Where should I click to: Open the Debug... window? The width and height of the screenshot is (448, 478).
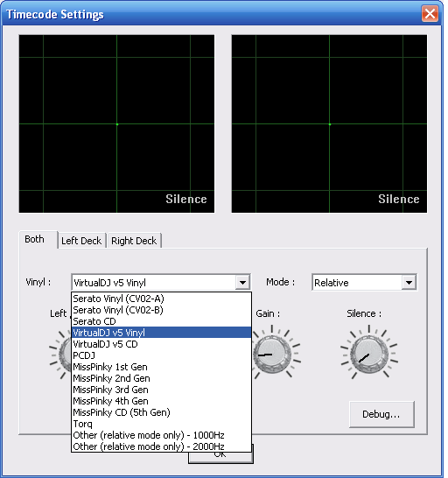click(381, 414)
